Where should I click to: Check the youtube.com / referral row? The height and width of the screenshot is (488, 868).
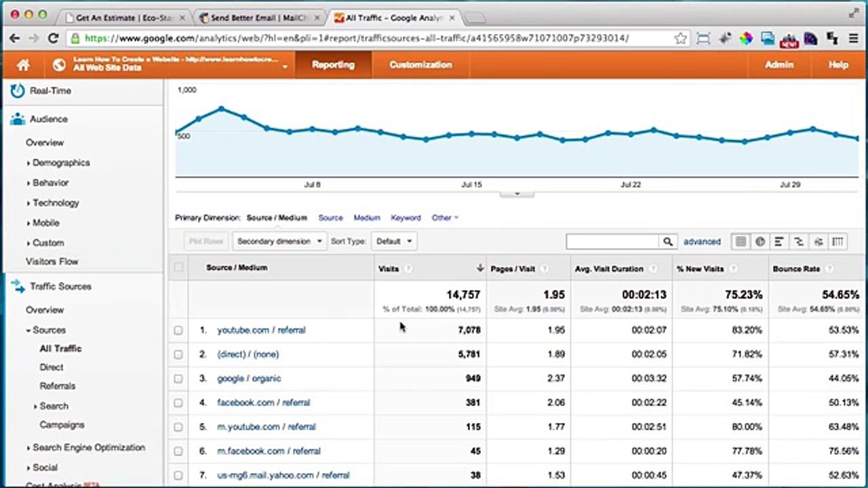point(178,330)
